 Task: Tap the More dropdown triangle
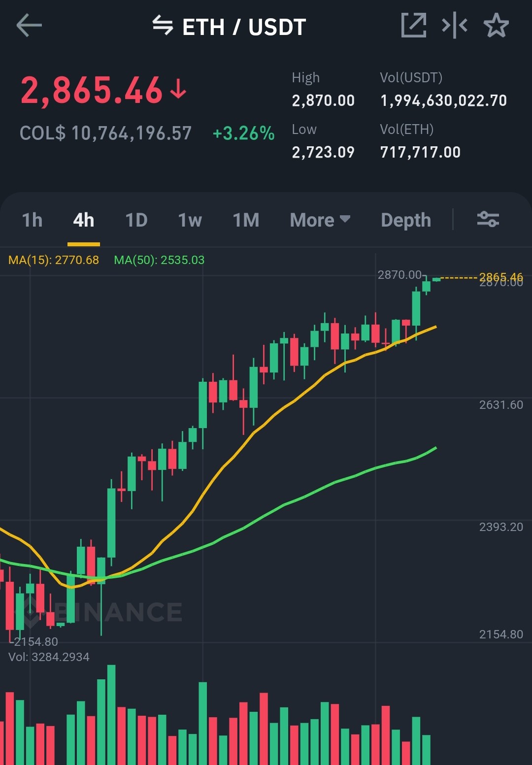[345, 219]
